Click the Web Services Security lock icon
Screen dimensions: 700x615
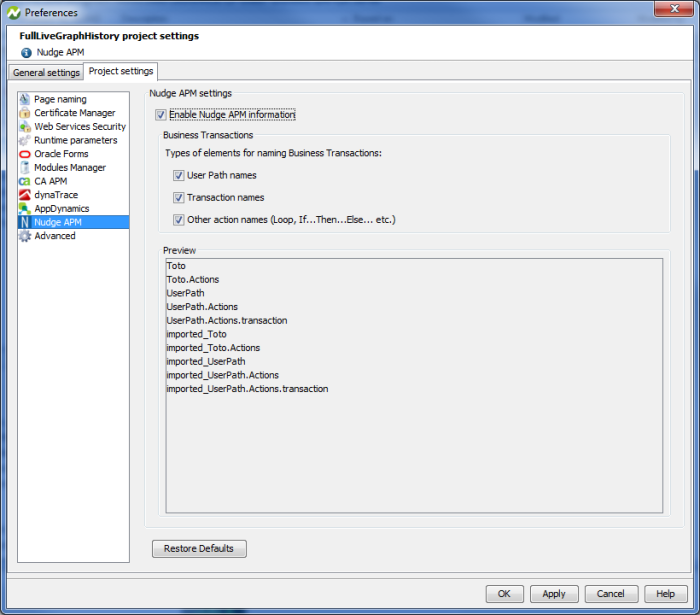pos(25,127)
